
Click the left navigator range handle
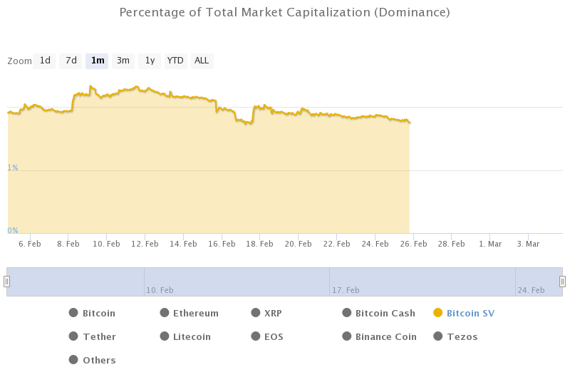[x=7, y=282]
